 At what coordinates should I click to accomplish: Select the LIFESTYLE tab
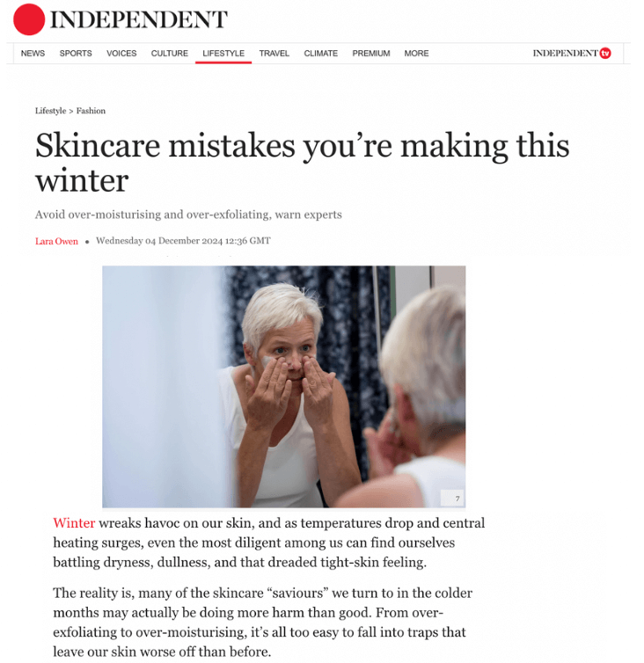pos(223,54)
